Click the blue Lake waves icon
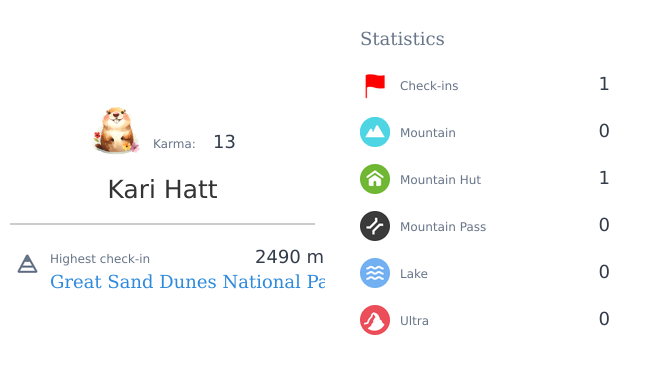650x385 pixels. [x=375, y=273]
